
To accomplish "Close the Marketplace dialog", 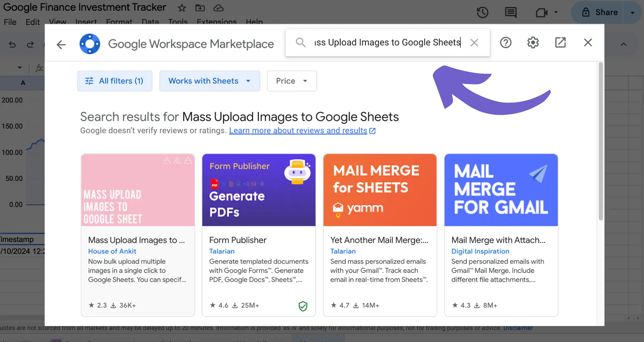I will (x=588, y=43).
